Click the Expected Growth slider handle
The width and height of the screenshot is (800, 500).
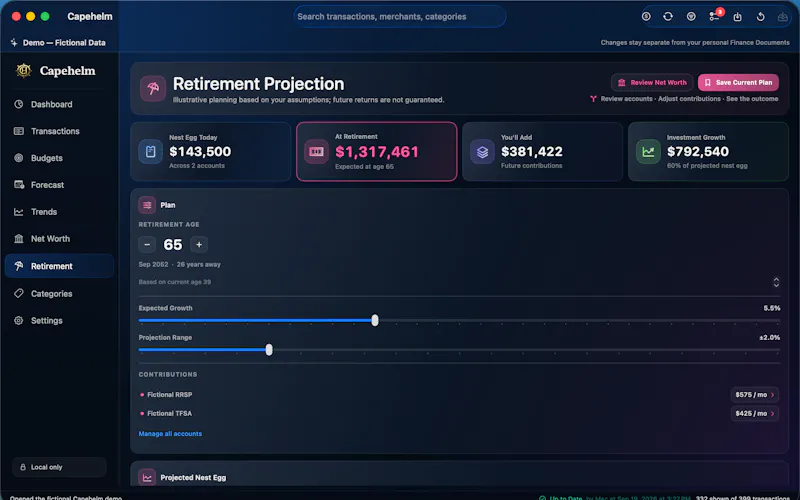pos(375,320)
